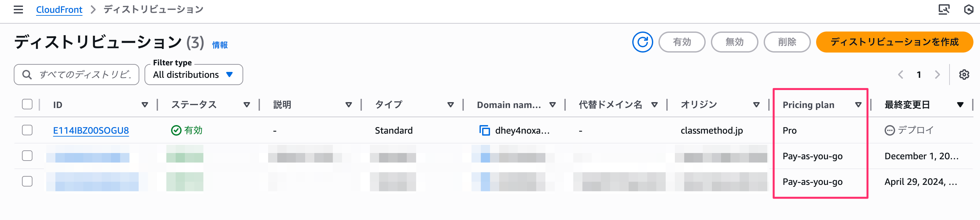Image resolution: width=980 pixels, height=220 pixels.
Task: Go to next page arrow
Action: pos(937,75)
